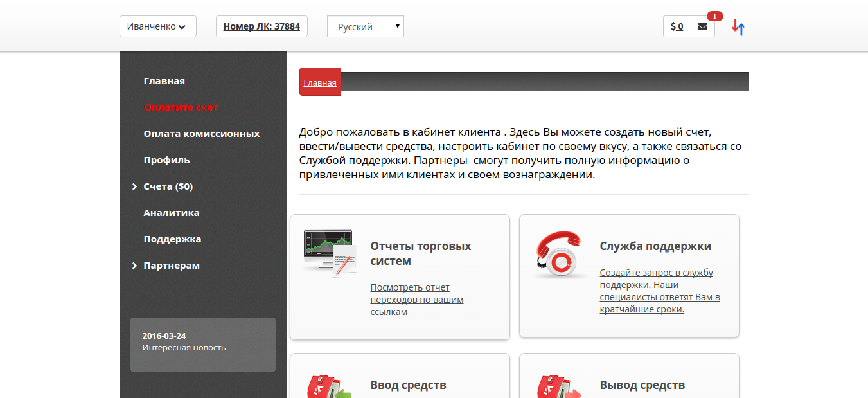
Task: Open Поддержка in the sidebar
Action: 173,239
